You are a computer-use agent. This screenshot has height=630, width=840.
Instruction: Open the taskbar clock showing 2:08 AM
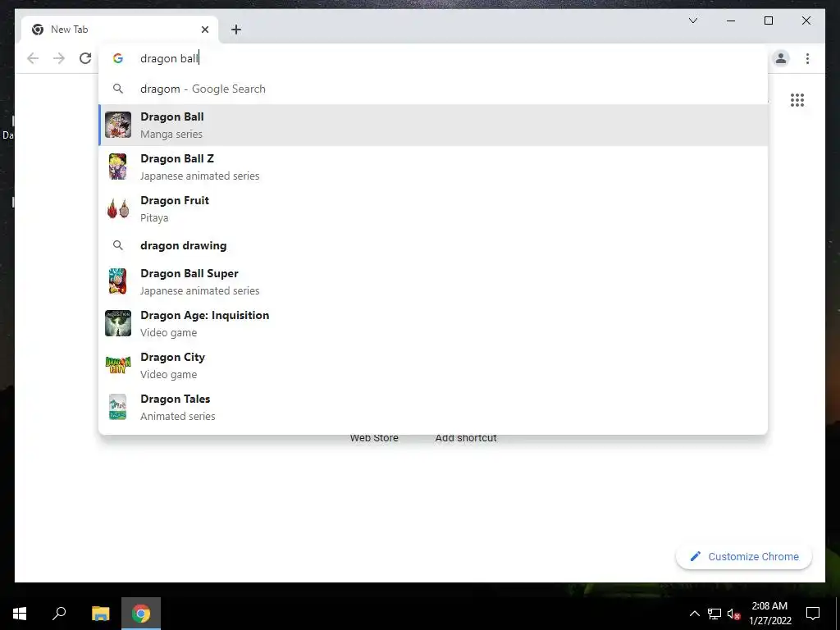pyautogui.click(x=769, y=614)
